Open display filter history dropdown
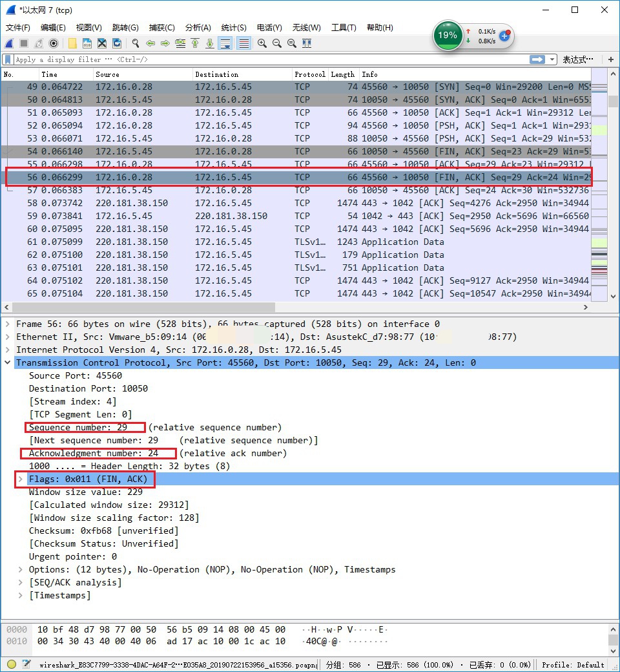 click(552, 59)
